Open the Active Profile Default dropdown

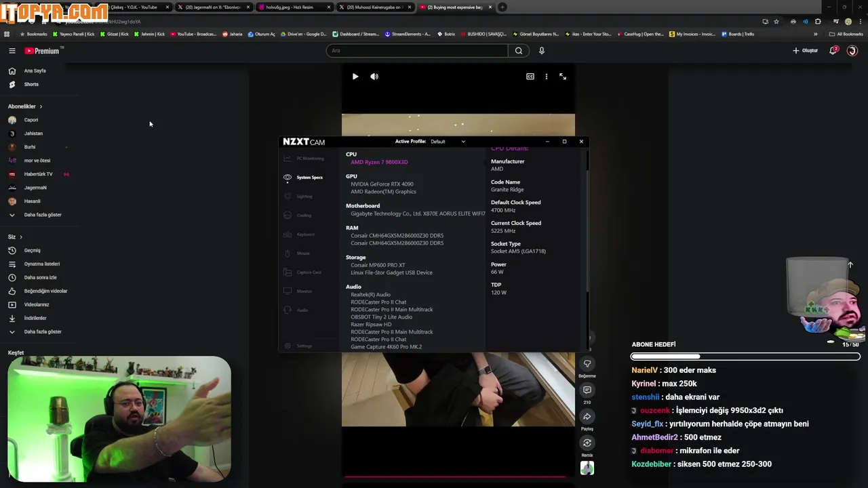coord(448,142)
